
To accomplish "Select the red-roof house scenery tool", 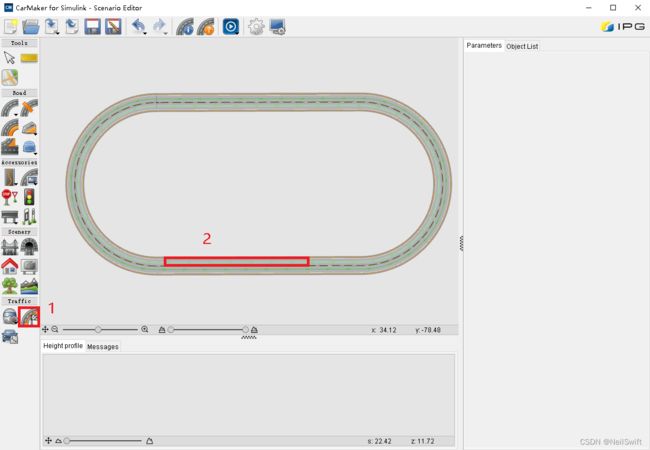I will [10, 266].
